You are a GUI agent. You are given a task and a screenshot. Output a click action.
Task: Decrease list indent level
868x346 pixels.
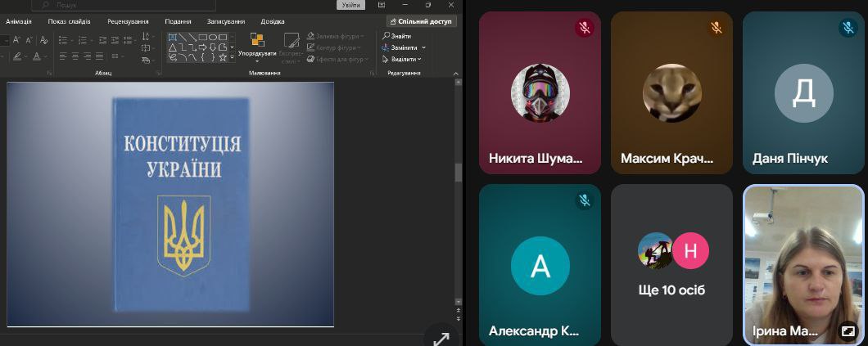[x=103, y=40]
